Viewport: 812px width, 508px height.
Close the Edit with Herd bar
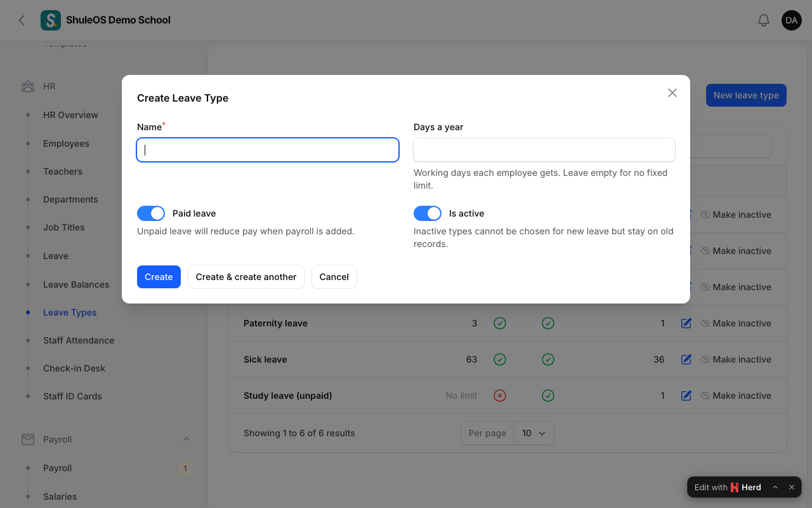click(792, 487)
